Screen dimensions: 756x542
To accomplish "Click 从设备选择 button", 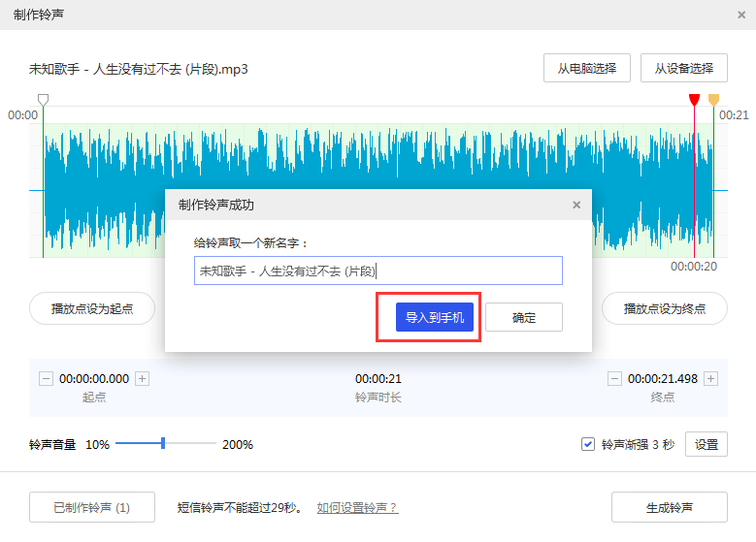I will (x=683, y=68).
